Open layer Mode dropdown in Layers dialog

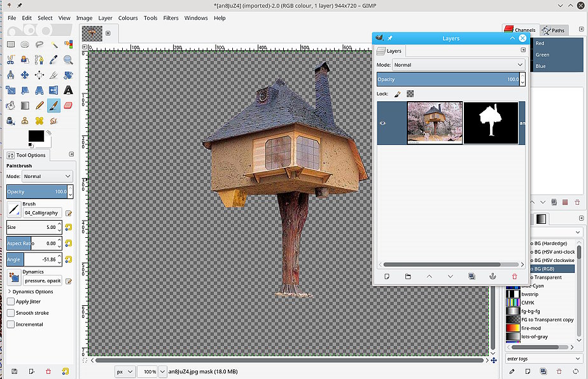tap(458, 65)
